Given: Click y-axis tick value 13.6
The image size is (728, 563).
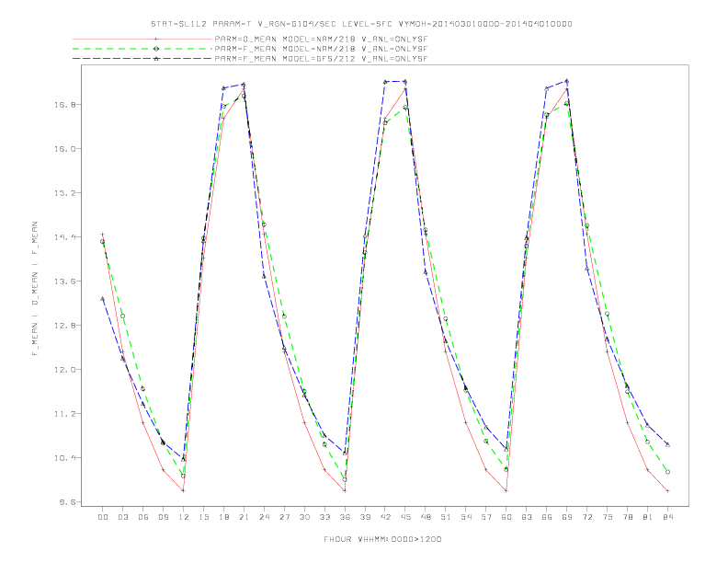Looking at the screenshot, I should (64, 281).
